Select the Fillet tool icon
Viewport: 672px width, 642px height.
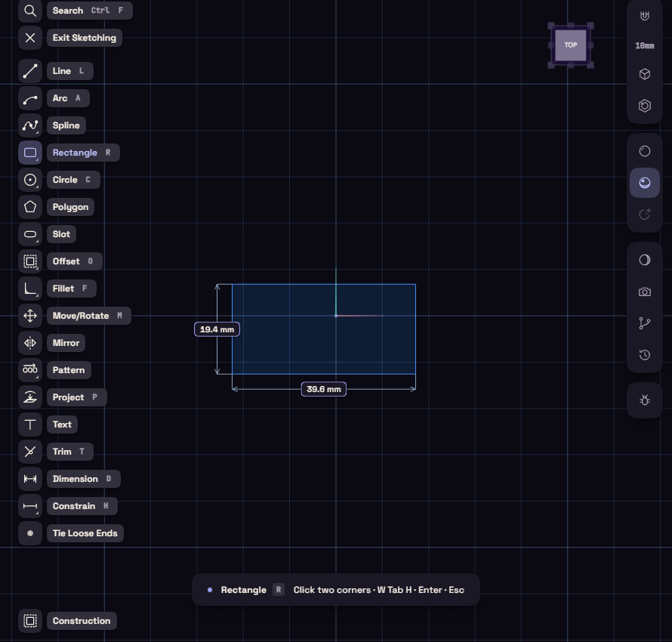coord(30,289)
